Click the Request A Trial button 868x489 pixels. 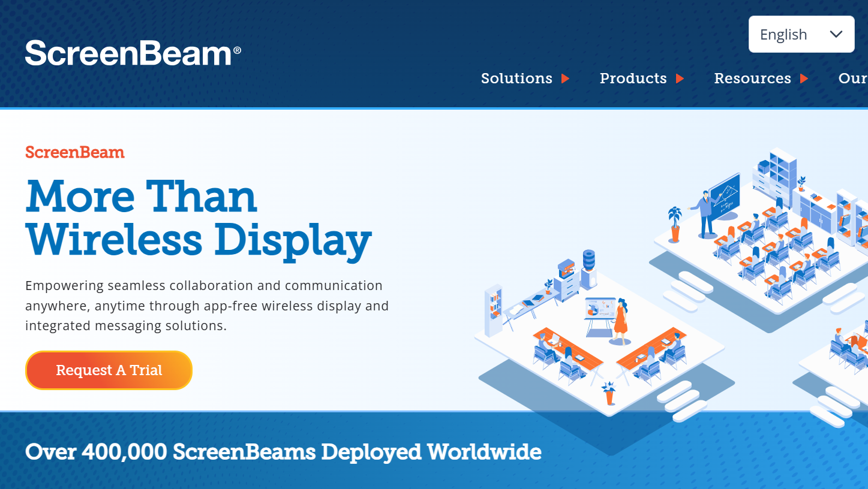tap(109, 370)
